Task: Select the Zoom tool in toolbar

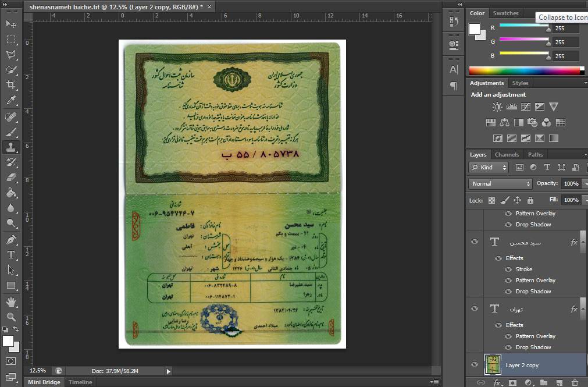Action: tap(11, 317)
